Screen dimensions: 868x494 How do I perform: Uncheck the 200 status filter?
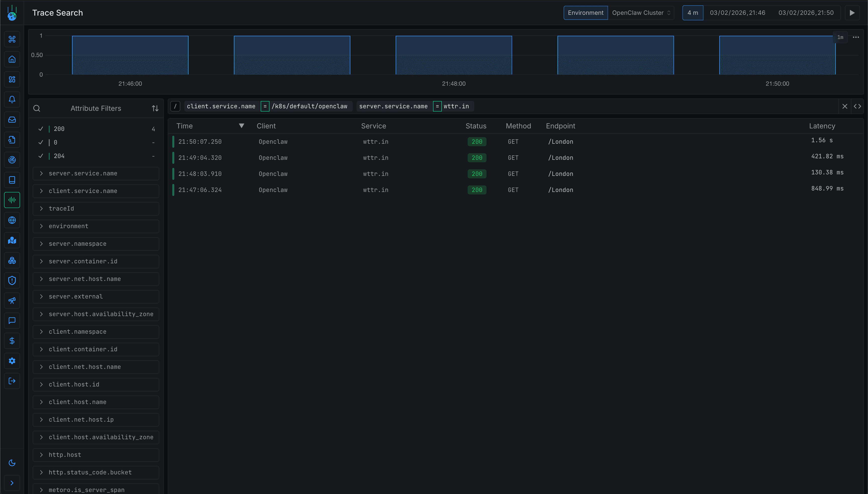[41, 129]
